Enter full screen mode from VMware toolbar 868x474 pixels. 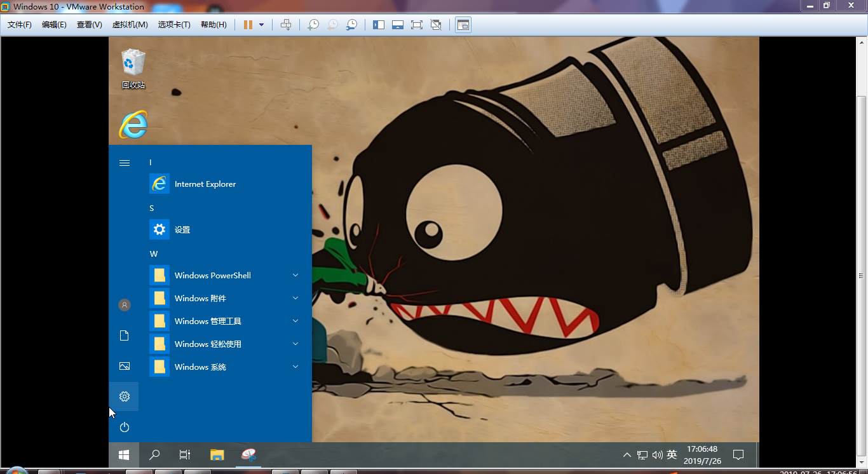coord(417,25)
